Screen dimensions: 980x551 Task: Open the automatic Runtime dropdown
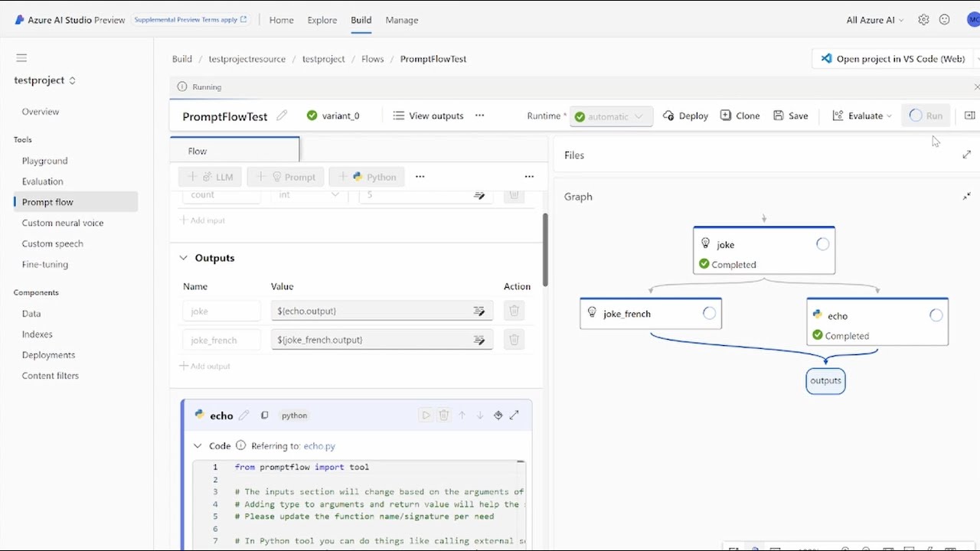(611, 116)
